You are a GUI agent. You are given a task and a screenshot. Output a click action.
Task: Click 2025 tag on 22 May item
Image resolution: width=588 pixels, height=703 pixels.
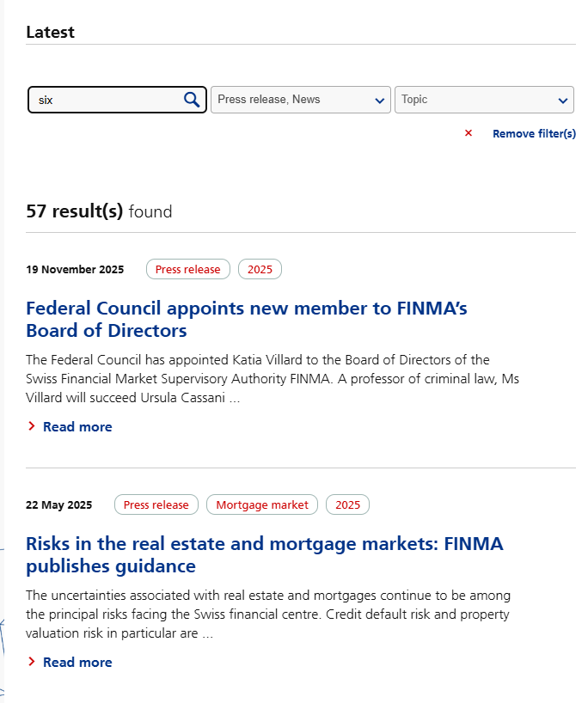[347, 505]
